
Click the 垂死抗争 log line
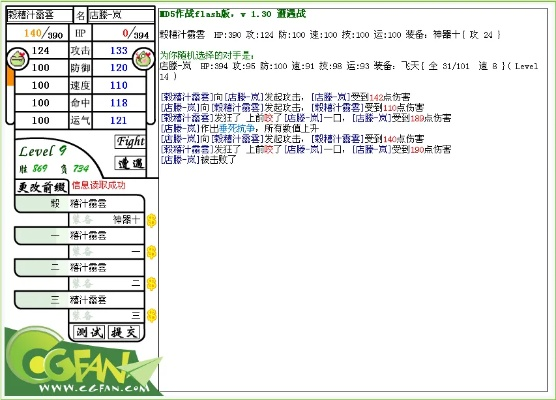pos(239,128)
